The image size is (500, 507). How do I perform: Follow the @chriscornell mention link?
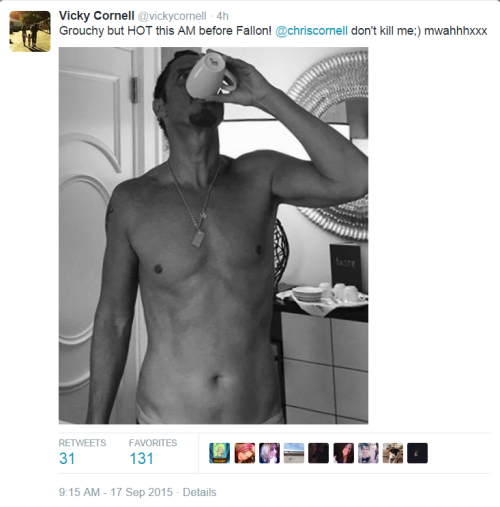click(x=311, y=31)
